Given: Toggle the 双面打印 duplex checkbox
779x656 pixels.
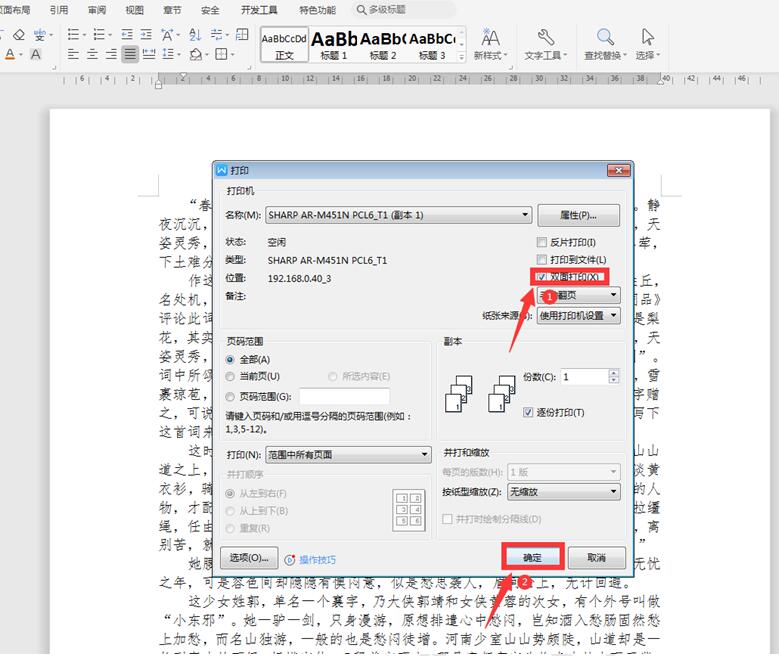Looking at the screenshot, I should 542,277.
